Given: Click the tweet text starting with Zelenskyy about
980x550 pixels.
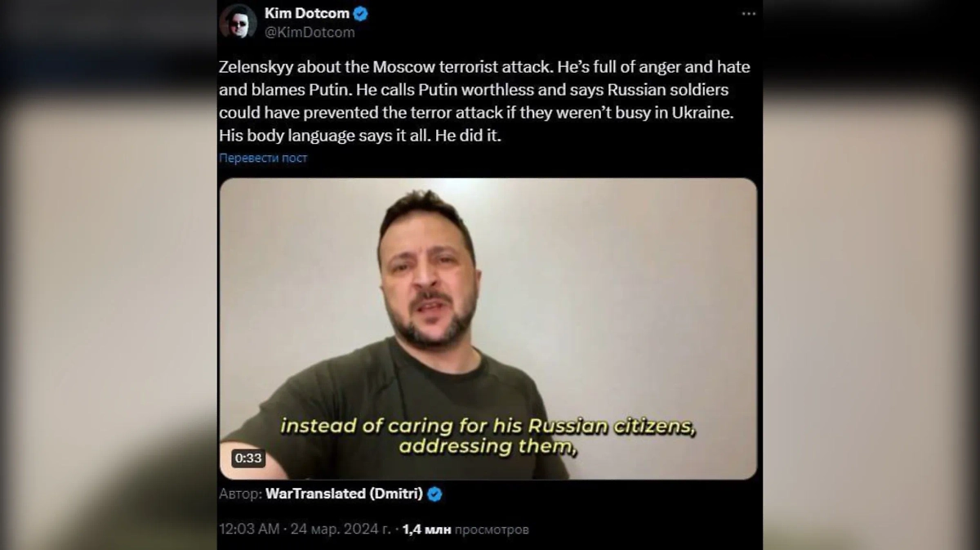Looking at the screenshot, I should pos(484,101).
